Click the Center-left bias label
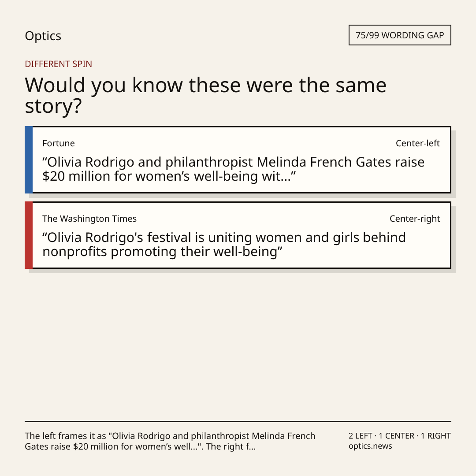 (x=418, y=143)
